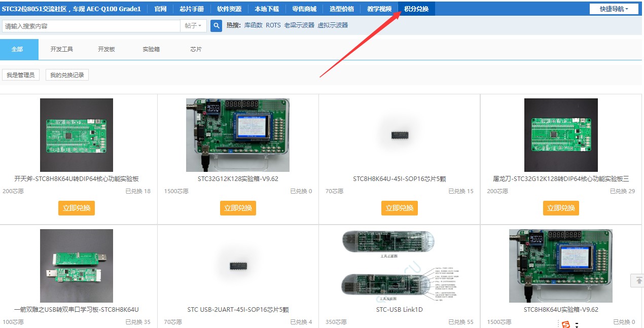644x328 pixels.
Task: Open the 选型价格 navigation item
Action: (x=342, y=9)
